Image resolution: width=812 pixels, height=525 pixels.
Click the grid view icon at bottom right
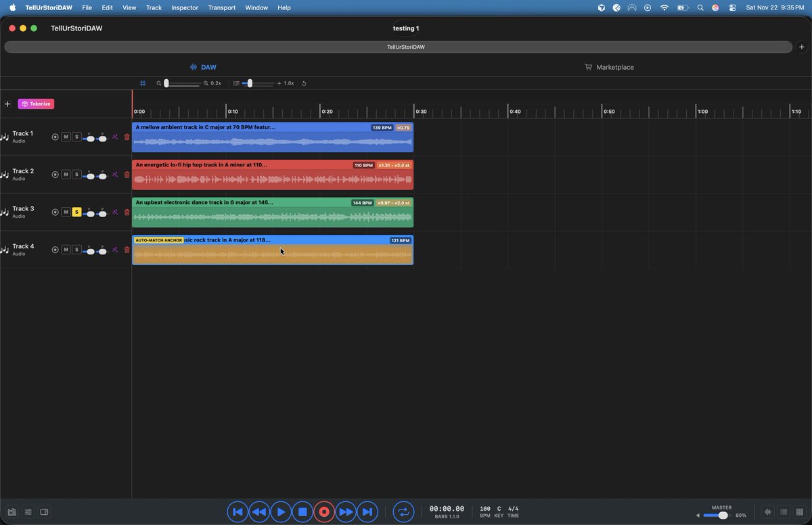coord(799,512)
